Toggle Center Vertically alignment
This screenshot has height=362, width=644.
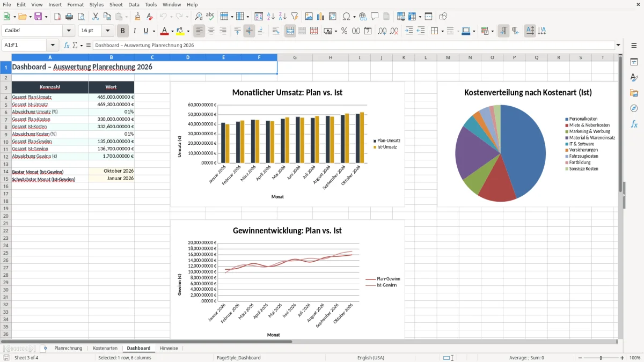coord(249,31)
